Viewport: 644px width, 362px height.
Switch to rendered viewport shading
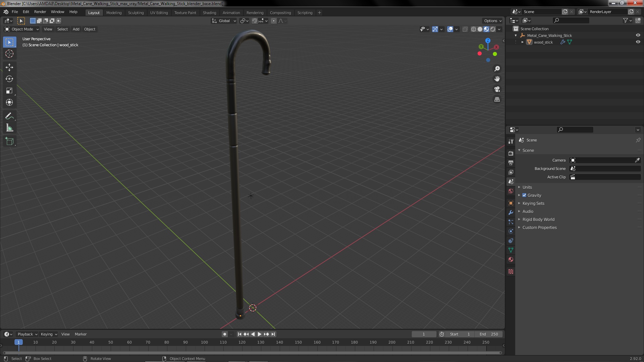pos(493,29)
